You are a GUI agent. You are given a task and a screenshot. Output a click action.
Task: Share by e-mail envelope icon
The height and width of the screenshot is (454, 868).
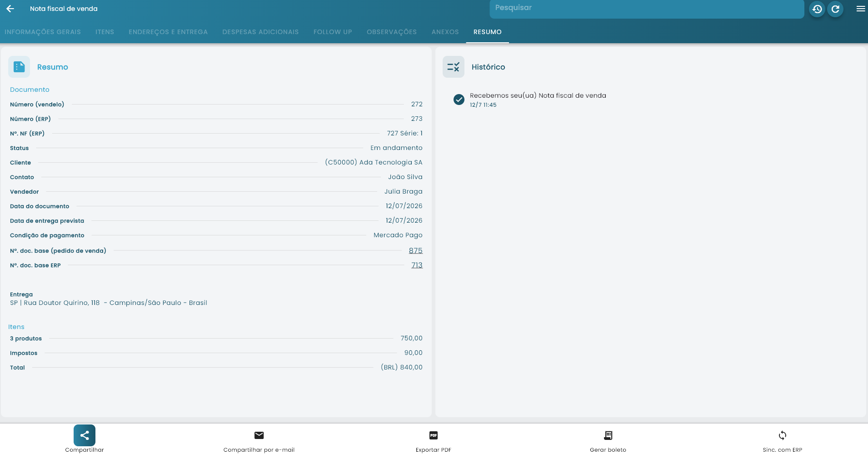[x=259, y=435]
